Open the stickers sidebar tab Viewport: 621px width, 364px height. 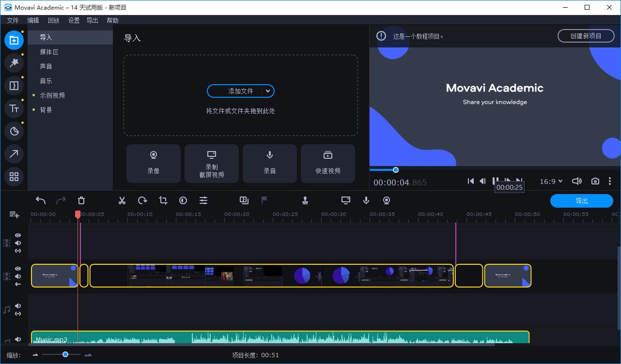tap(14, 131)
